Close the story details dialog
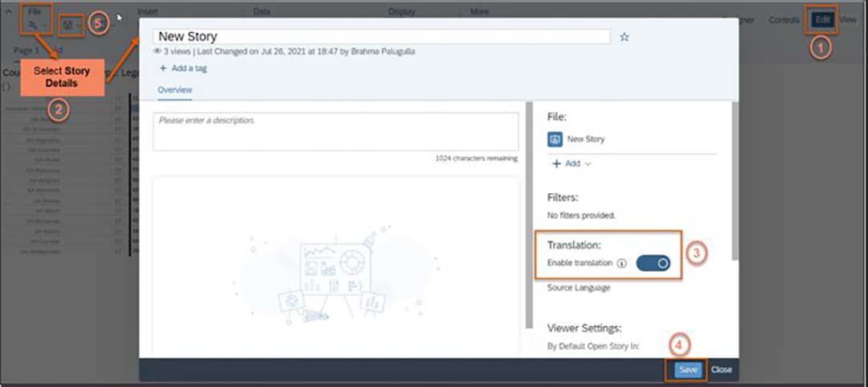 click(x=721, y=370)
